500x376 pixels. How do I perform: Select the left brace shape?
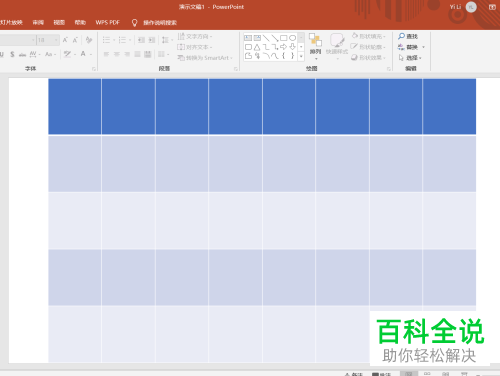point(284,56)
